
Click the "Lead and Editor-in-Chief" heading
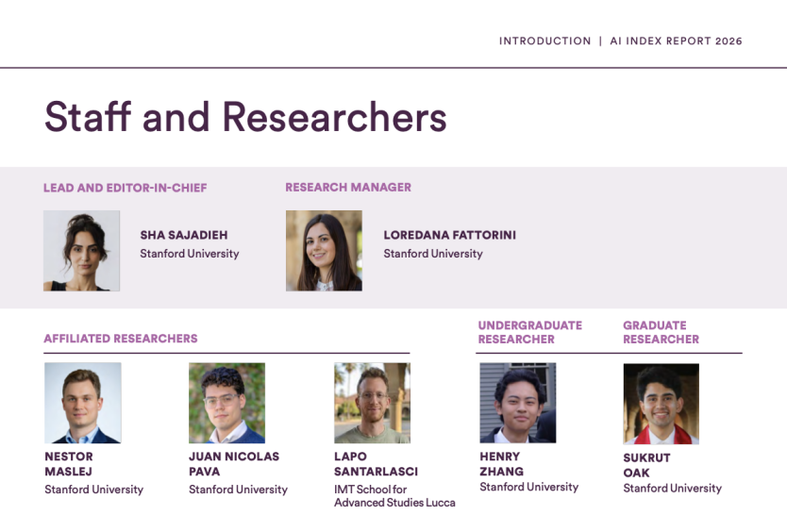pos(125,188)
